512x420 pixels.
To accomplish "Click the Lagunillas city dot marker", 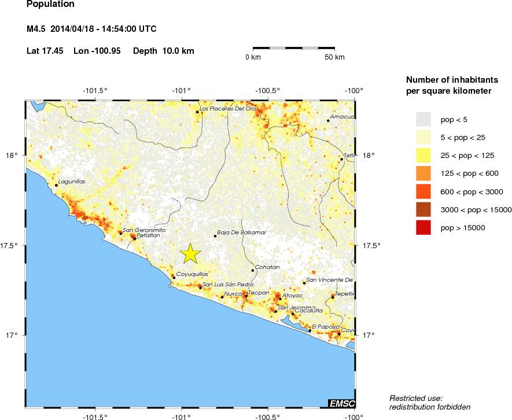I will point(56,185).
